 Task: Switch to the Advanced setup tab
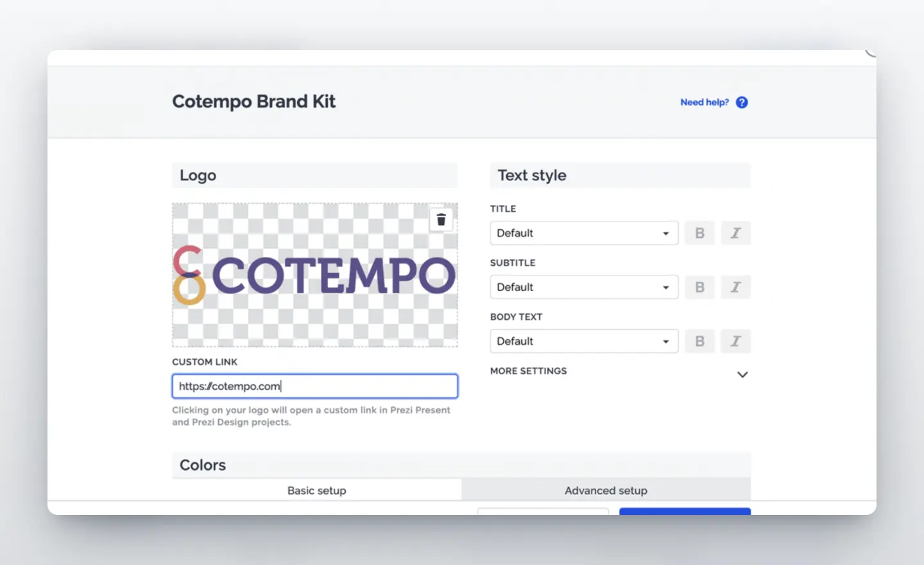click(606, 491)
